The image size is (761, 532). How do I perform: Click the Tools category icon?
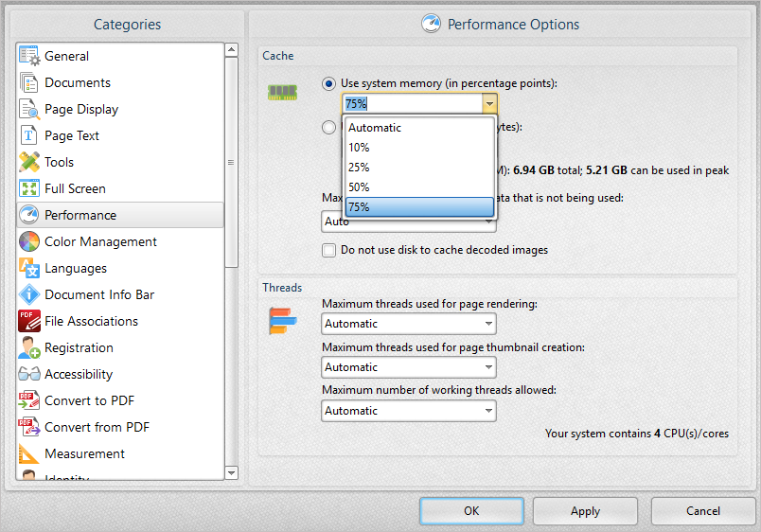point(28,162)
